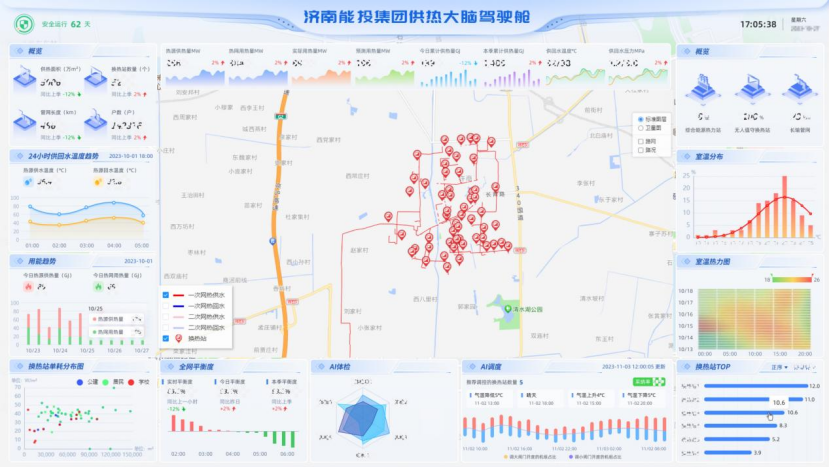Viewport: 830px width, 467px height.
Task: Click the 综合能源热力站 station icon
Action: (704, 88)
